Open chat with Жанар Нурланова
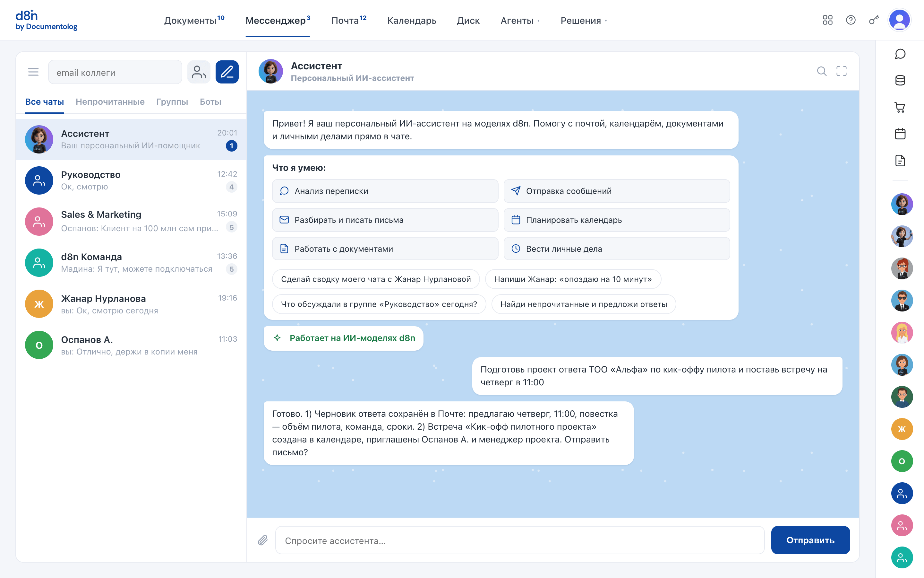The height and width of the screenshot is (578, 924). tap(131, 304)
